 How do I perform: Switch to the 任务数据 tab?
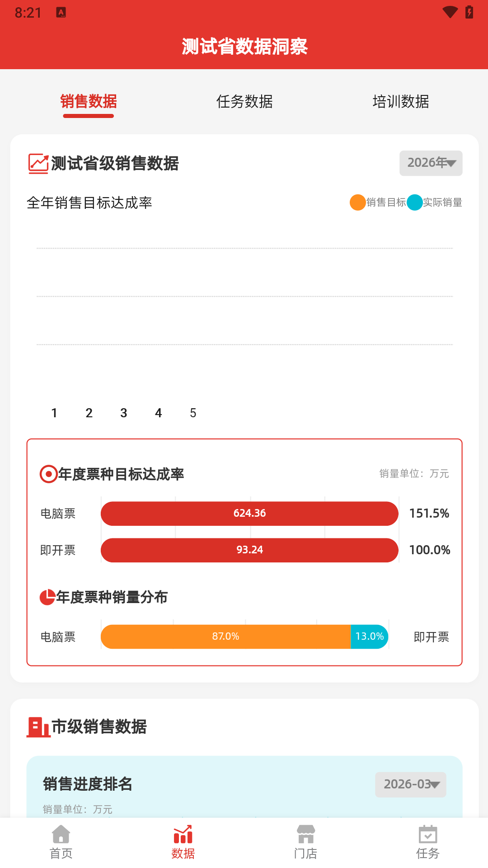point(244,102)
